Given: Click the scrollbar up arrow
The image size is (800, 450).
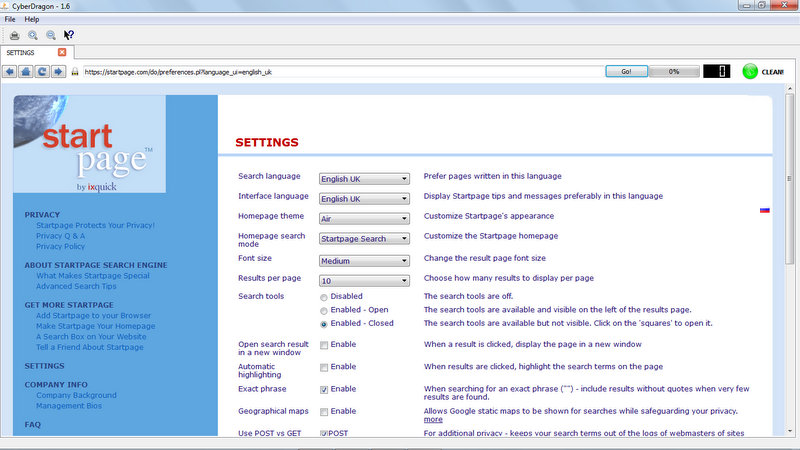Looking at the screenshot, I should [x=790, y=89].
